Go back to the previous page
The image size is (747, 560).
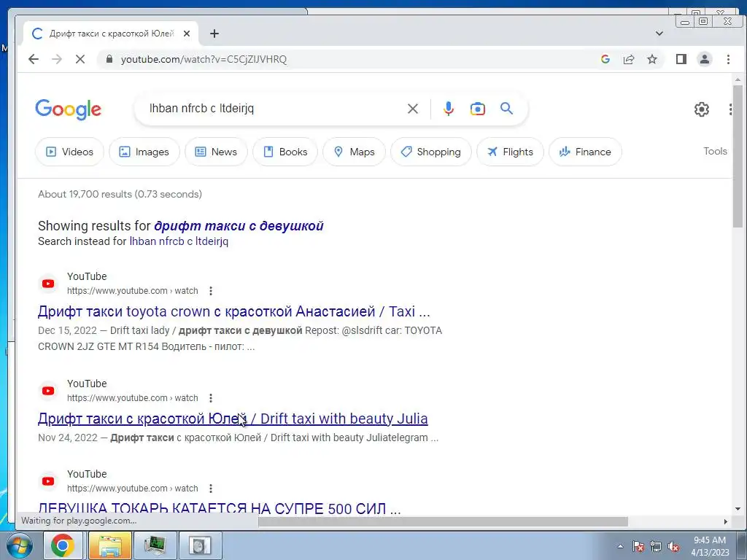[34, 59]
